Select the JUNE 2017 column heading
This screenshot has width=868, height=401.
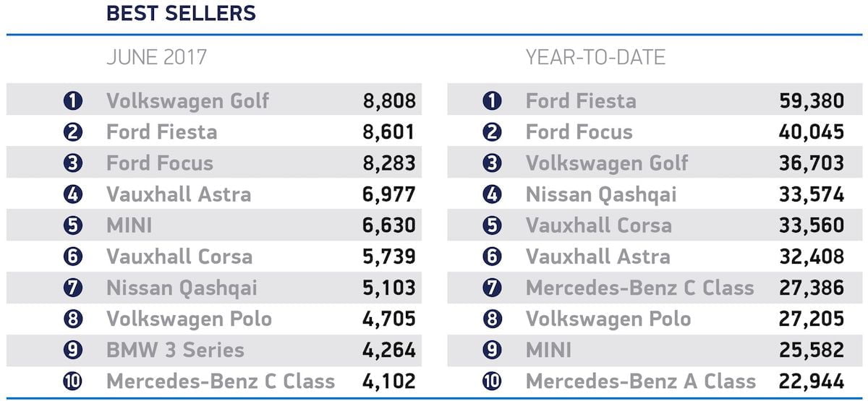point(156,58)
